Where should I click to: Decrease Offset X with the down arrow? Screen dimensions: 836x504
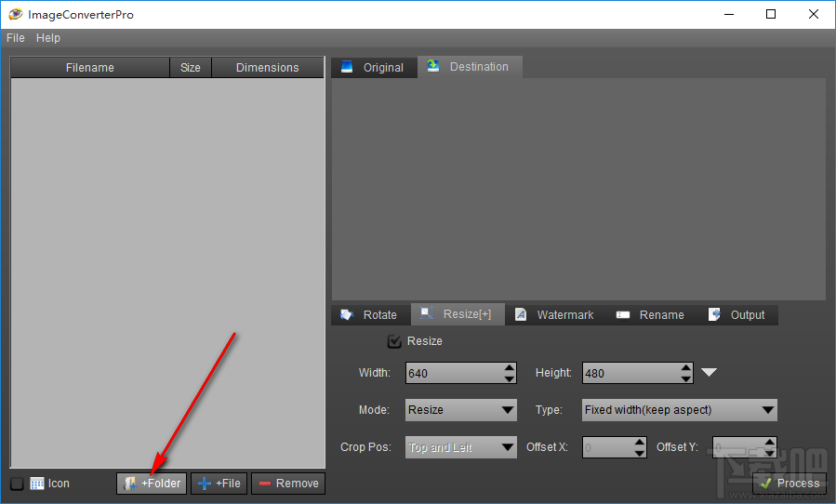[x=641, y=453]
